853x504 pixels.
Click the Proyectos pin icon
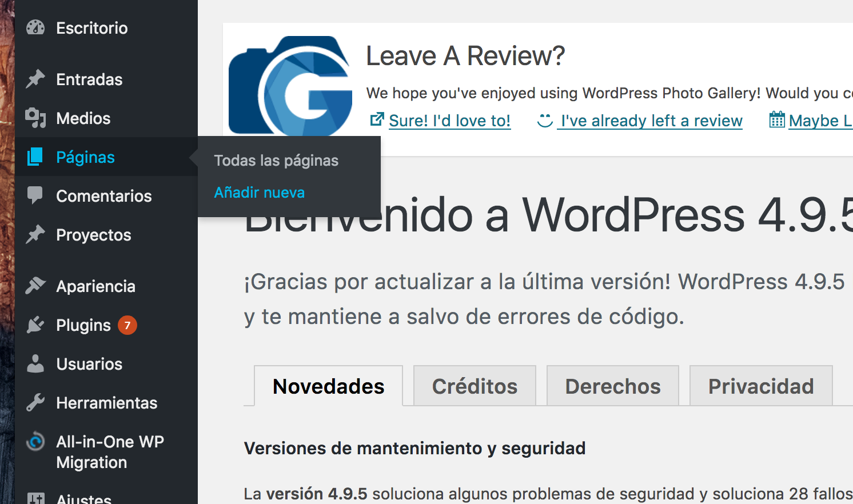pyautogui.click(x=35, y=234)
